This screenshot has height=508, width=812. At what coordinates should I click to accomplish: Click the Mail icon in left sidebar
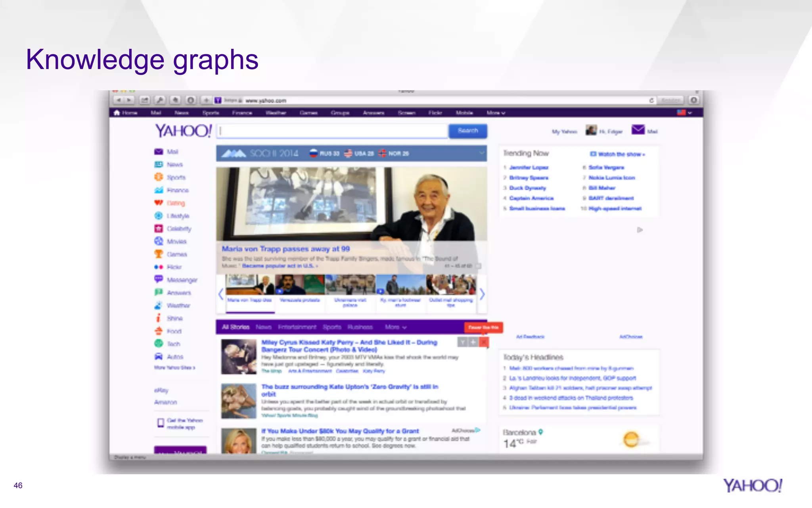tap(159, 152)
